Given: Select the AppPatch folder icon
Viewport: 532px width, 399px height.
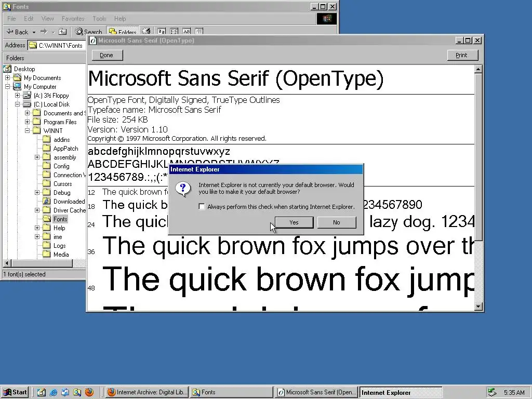Looking at the screenshot, I should [47, 148].
